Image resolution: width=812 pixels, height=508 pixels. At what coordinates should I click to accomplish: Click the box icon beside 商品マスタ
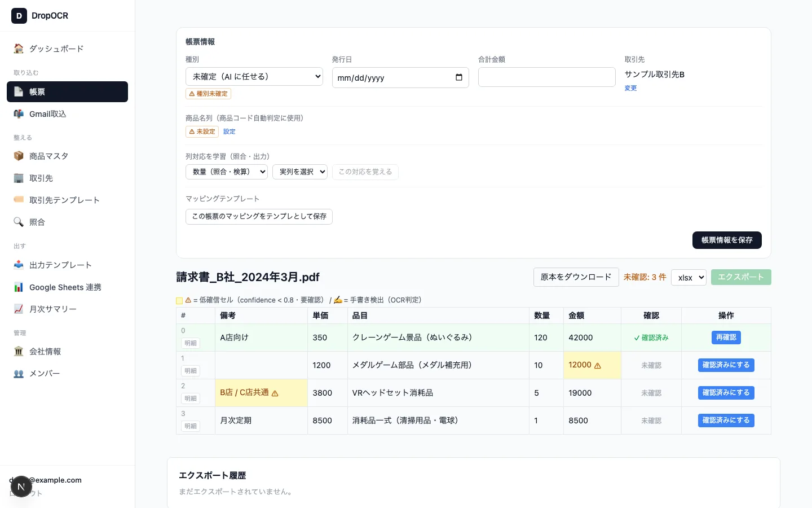(19, 156)
